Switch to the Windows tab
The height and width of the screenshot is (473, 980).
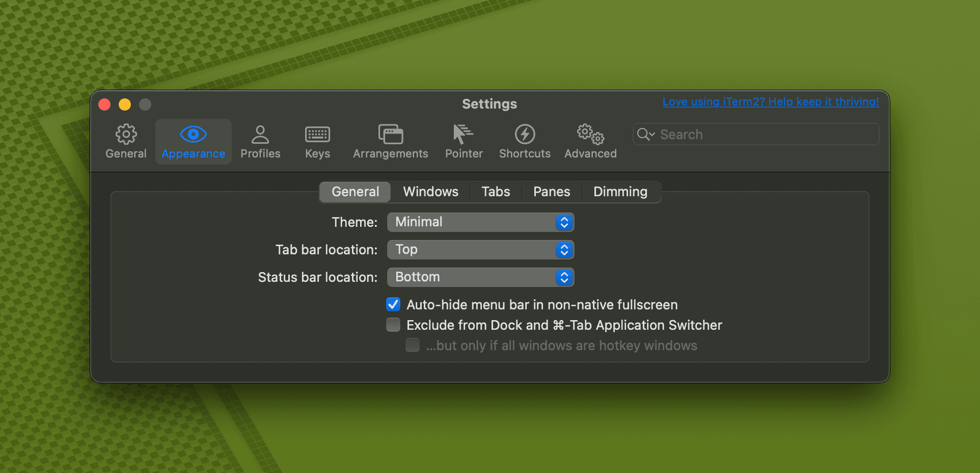[x=430, y=192]
